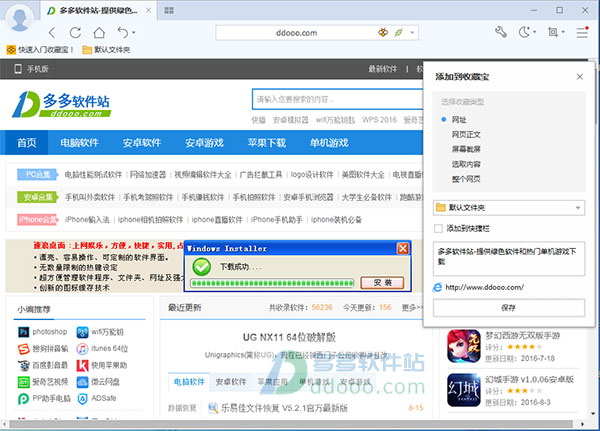
Task: Go back with the back arrow
Action: 52,33
